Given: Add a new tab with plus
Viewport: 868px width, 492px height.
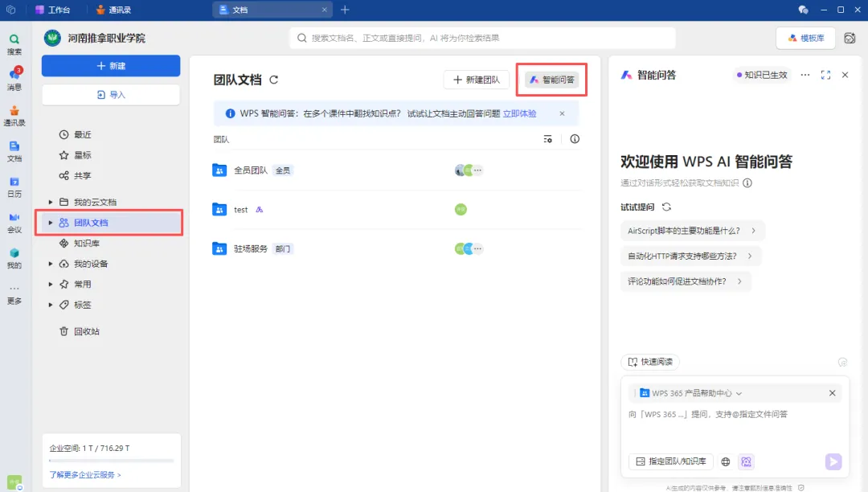Looking at the screenshot, I should pyautogui.click(x=345, y=10).
